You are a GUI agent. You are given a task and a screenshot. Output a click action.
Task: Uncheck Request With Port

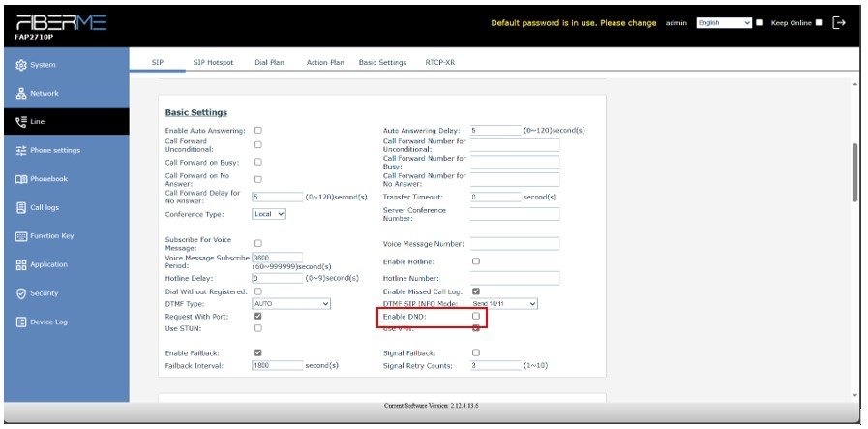pyautogui.click(x=258, y=316)
